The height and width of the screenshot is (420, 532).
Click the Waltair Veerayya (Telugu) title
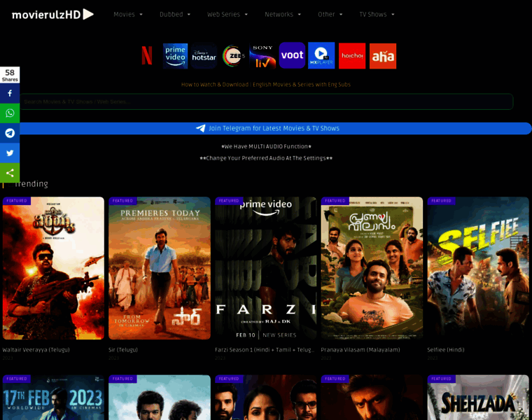(36, 350)
